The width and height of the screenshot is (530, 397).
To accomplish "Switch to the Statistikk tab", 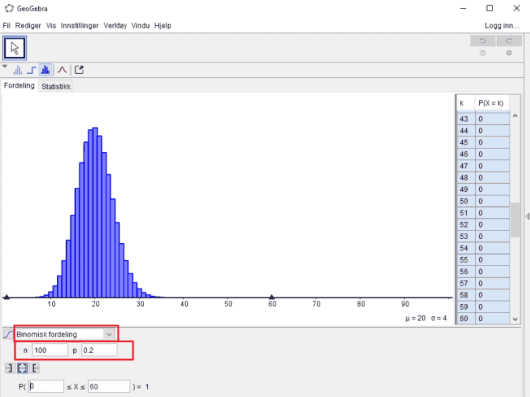I will coord(56,86).
